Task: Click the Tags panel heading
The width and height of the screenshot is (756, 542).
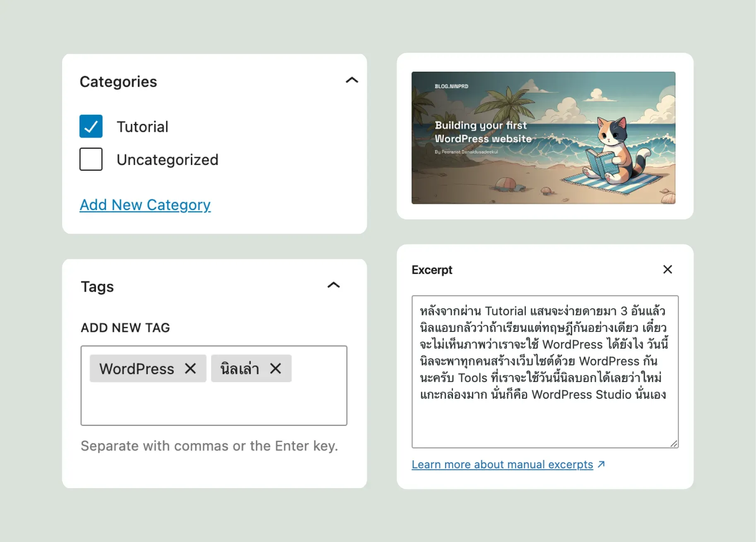Action: pos(97,287)
